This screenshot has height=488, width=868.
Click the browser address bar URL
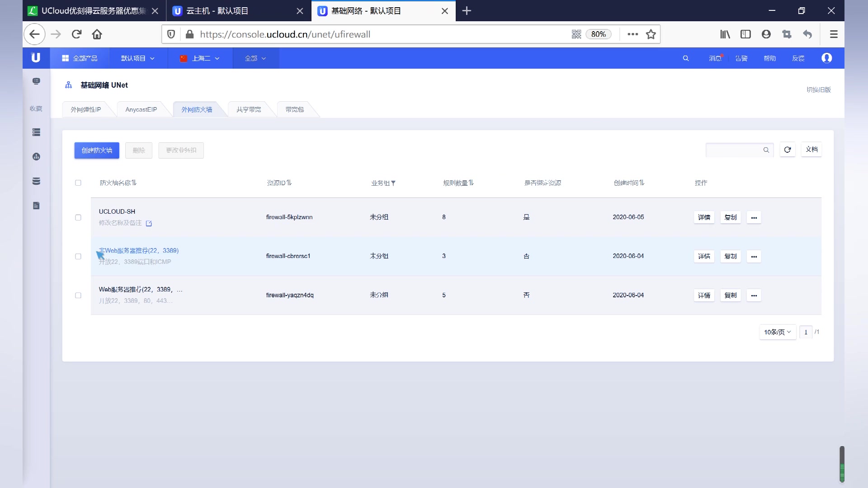coord(285,34)
